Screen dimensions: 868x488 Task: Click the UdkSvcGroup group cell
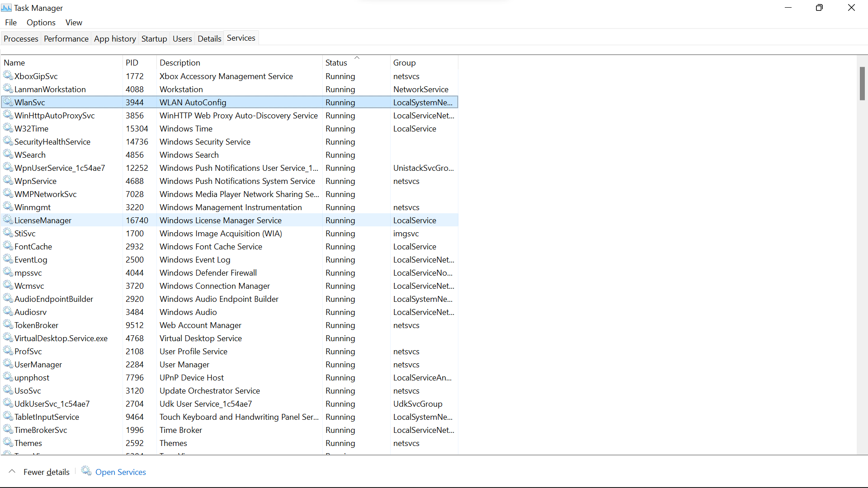[418, 404]
